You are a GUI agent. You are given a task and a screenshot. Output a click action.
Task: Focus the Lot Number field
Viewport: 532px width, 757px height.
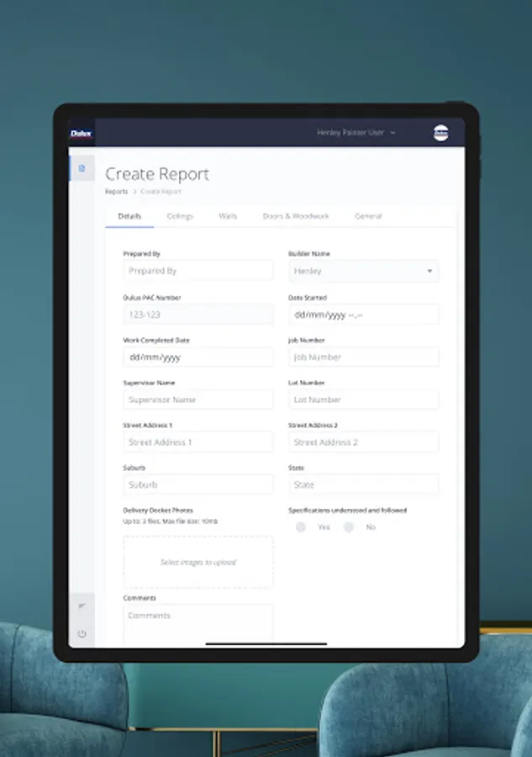[364, 400]
